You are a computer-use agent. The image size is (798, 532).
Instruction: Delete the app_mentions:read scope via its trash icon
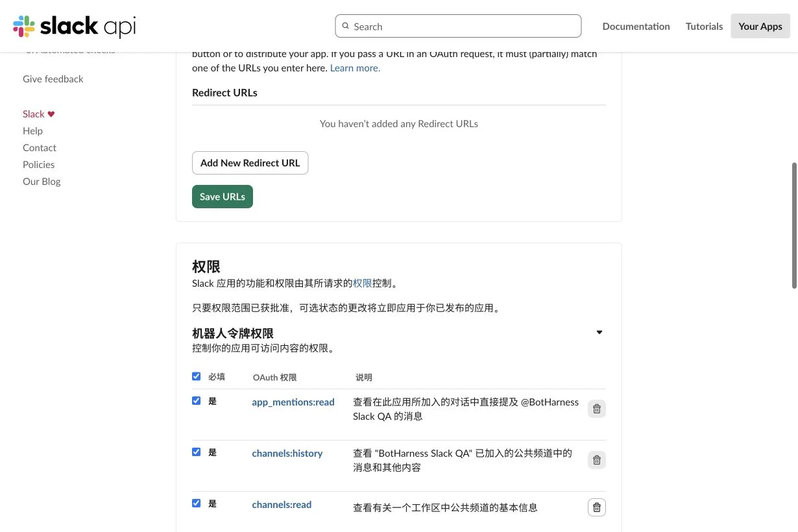[x=597, y=409]
